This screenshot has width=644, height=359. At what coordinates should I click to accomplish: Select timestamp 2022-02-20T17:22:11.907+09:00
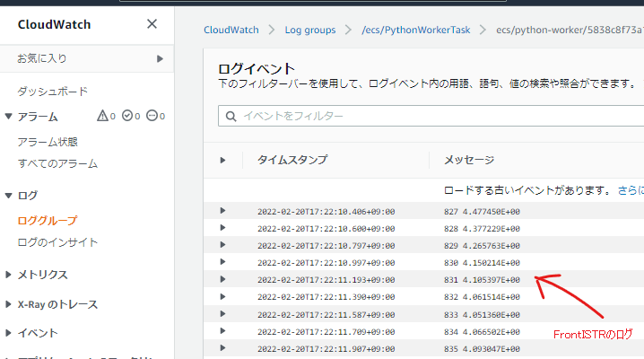click(326, 349)
